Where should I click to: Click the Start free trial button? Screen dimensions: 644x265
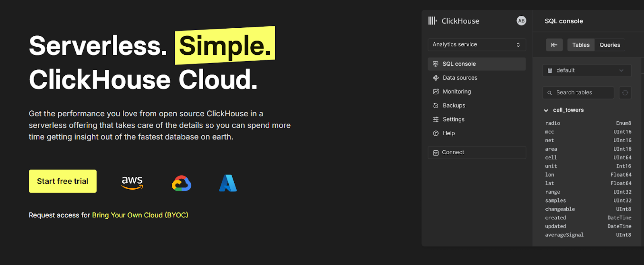pos(63,181)
